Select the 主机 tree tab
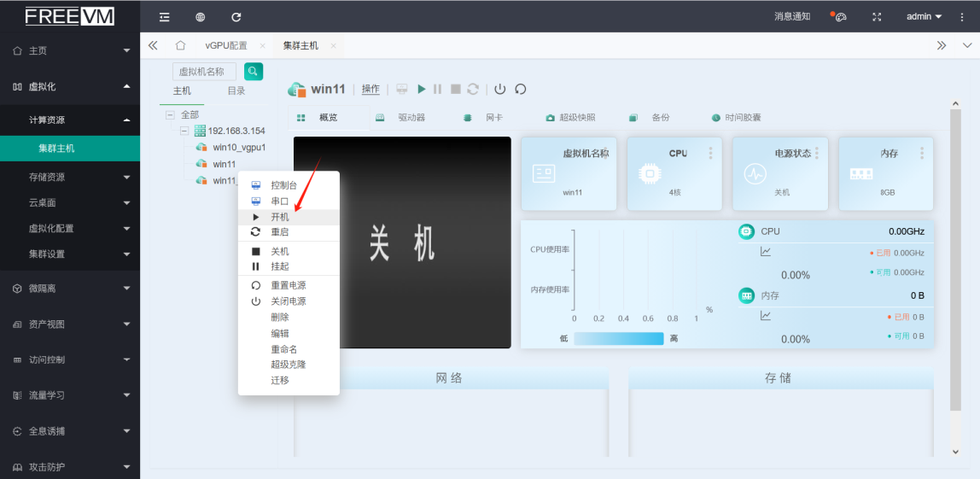The width and height of the screenshot is (980, 479). tap(182, 91)
